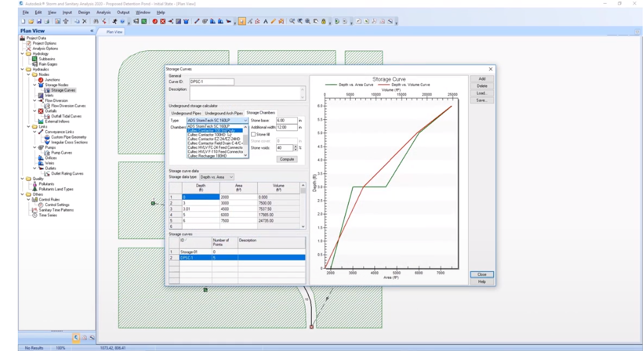Click the Add Junction red circle tool
The image size is (644, 351).
click(154, 21)
